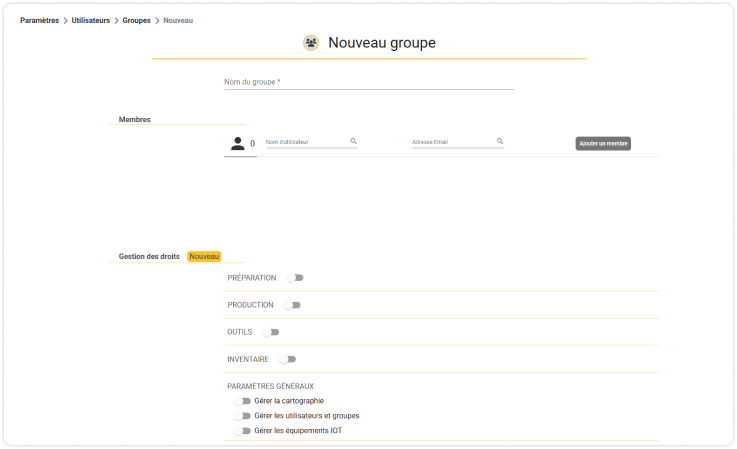Click the member count person icon

click(x=238, y=143)
